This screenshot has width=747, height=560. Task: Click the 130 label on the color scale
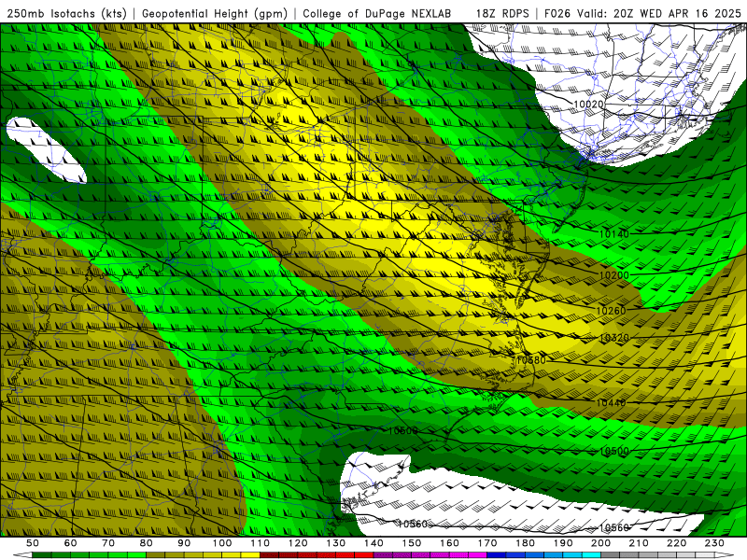[336, 543]
